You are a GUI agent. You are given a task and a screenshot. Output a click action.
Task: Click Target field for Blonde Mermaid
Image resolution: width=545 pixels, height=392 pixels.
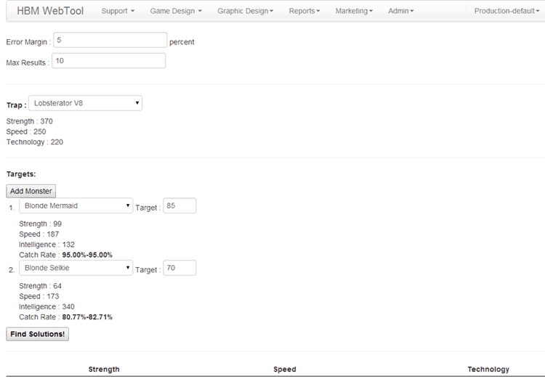tap(179, 206)
